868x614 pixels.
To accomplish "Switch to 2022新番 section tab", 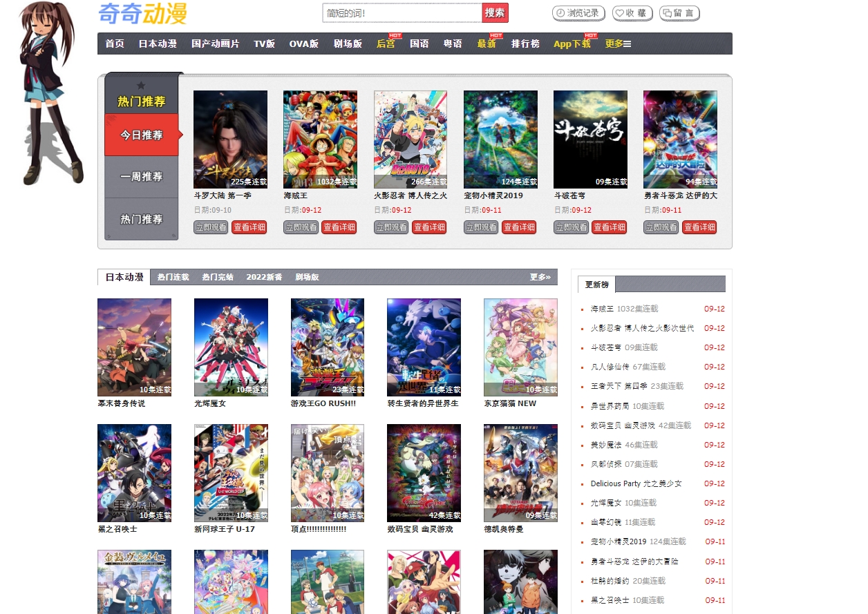I will [264, 277].
